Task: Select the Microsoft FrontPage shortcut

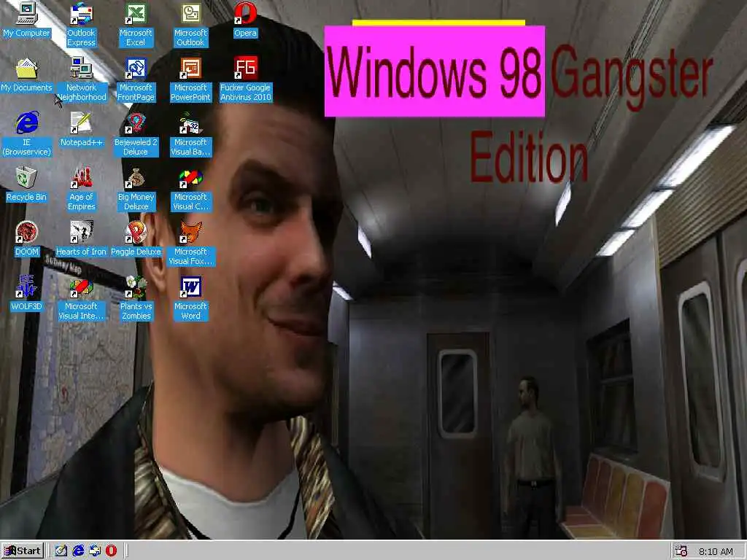Action: [136, 79]
